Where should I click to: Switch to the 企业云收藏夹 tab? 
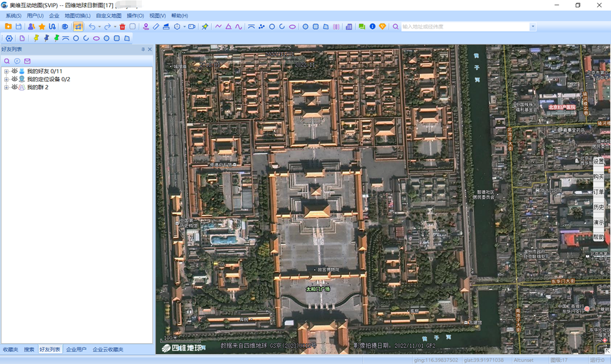[x=108, y=350]
